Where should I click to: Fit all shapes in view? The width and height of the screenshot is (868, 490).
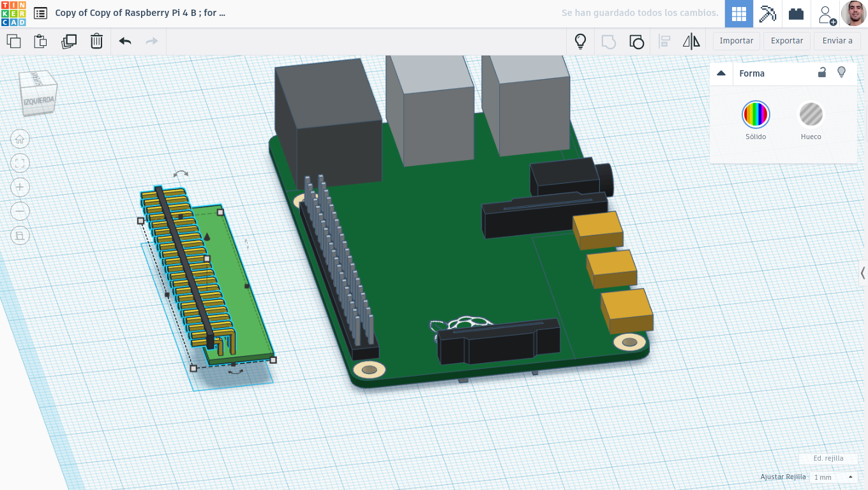click(x=20, y=163)
